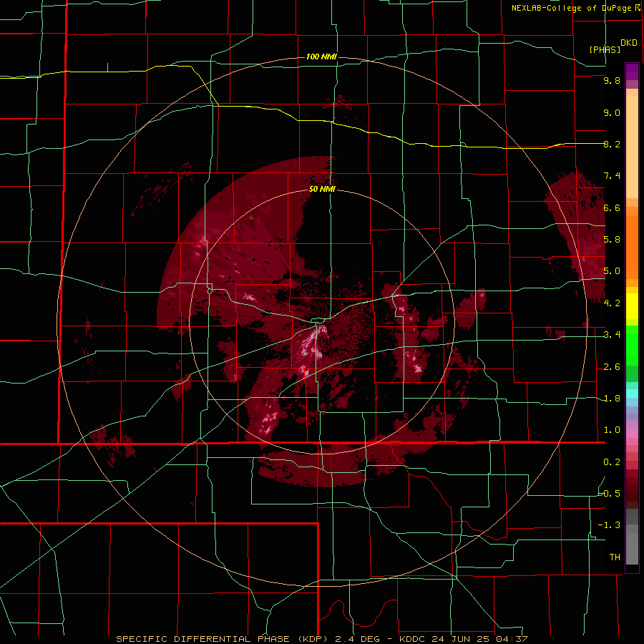Click the 6.6 scale value
Image resolution: width=644 pixels, height=644 pixels.
[x=612, y=208]
